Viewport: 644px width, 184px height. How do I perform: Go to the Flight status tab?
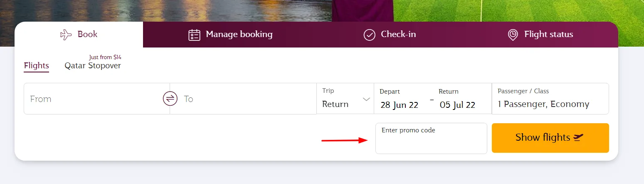coord(548,34)
